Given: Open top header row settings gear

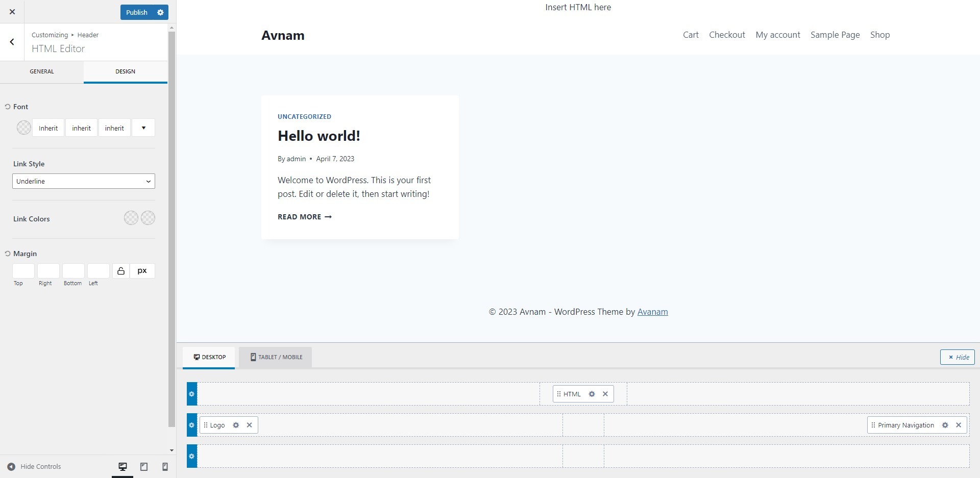Looking at the screenshot, I should (x=192, y=394).
